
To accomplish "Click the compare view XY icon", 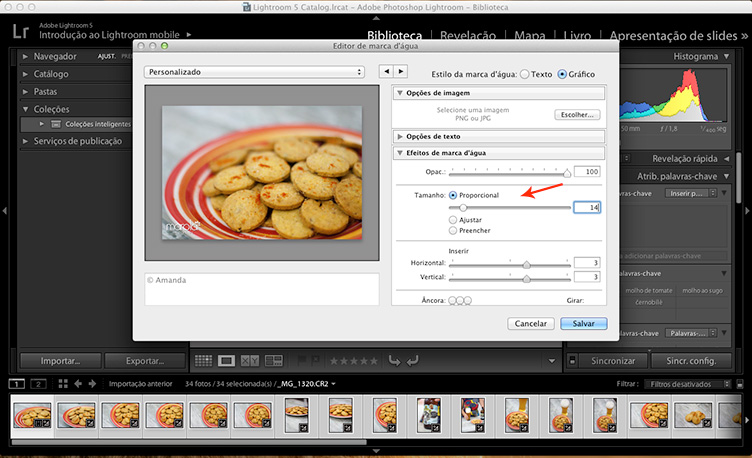I will pos(249,360).
